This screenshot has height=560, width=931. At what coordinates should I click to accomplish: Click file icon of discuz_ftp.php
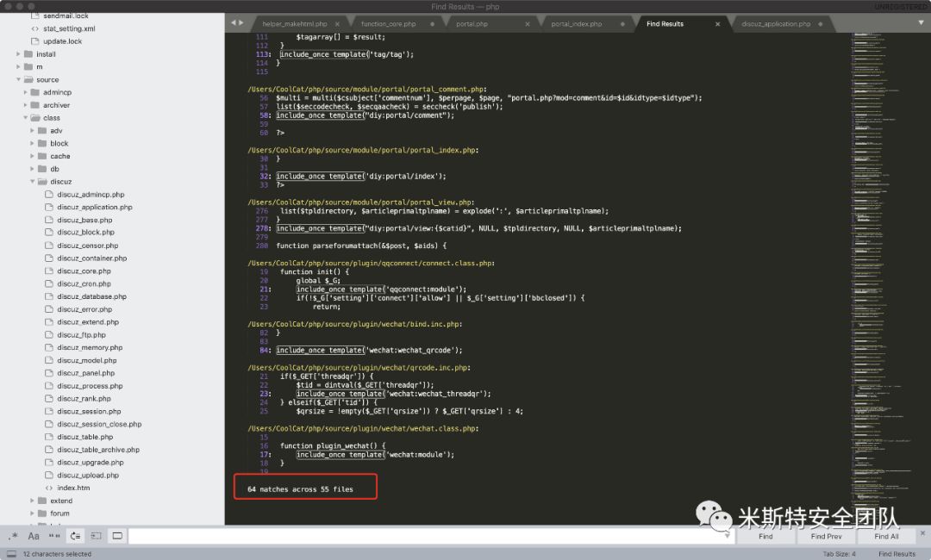(49, 334)
